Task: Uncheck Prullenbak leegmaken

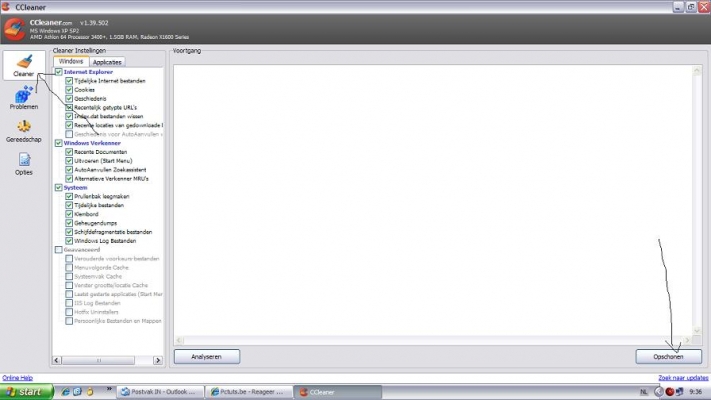Action: click(x=69, y=196)
